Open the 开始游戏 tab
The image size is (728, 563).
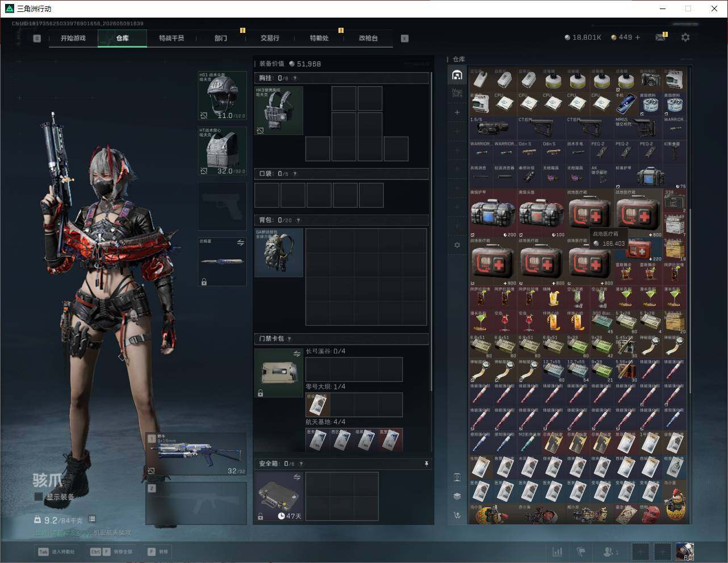tap(73, 38)
